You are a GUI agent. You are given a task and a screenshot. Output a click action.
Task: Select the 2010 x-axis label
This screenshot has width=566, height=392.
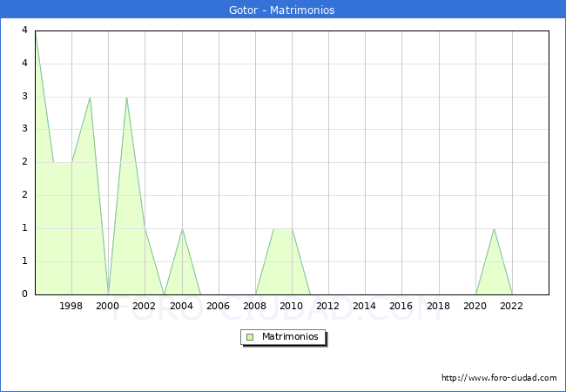[292, 306]
